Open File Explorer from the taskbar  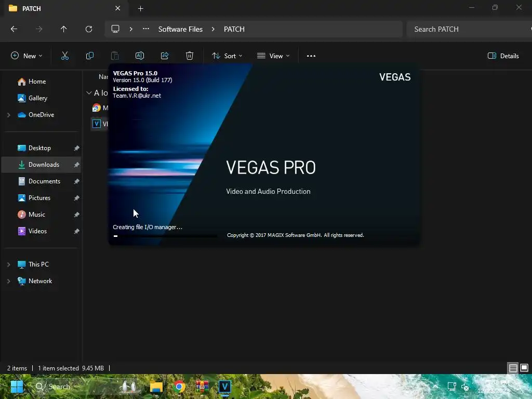click(156, 387)
